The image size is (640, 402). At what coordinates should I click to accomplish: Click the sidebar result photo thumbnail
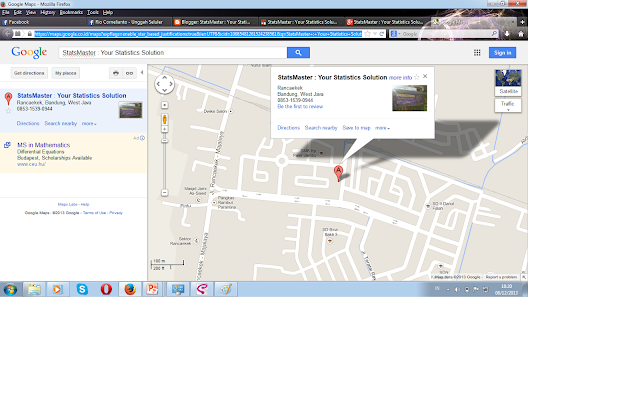pyautogui.click(x=131, y=110)
